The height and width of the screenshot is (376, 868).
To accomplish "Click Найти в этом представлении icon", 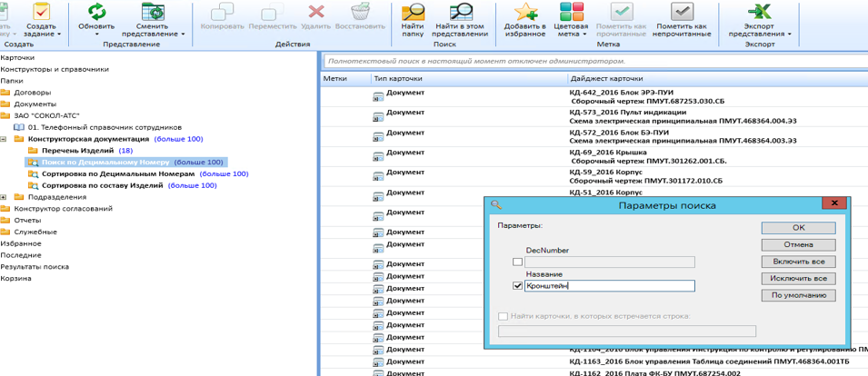I will point(461,11).
